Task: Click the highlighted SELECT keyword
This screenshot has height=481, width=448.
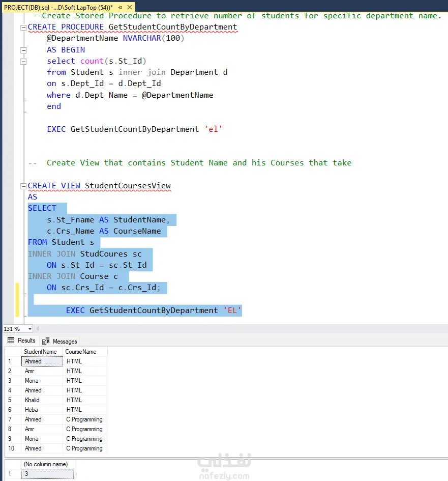Action: (42, 208)
